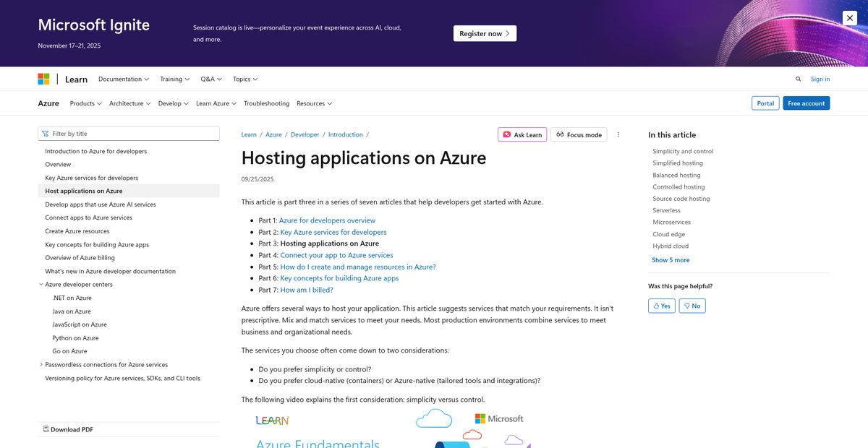Open Key concepts for building Azure apps in the sidebar
The height and width of the screenshot is (448, 868).
[x=96, y=245]
